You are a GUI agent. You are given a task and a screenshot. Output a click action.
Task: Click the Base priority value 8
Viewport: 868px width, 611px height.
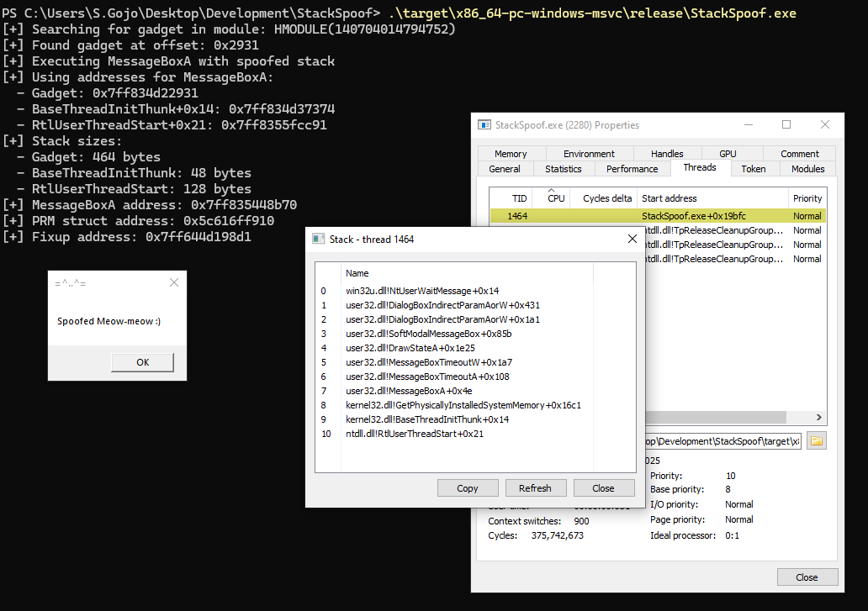pyautogui.click(x=728, y=489)
